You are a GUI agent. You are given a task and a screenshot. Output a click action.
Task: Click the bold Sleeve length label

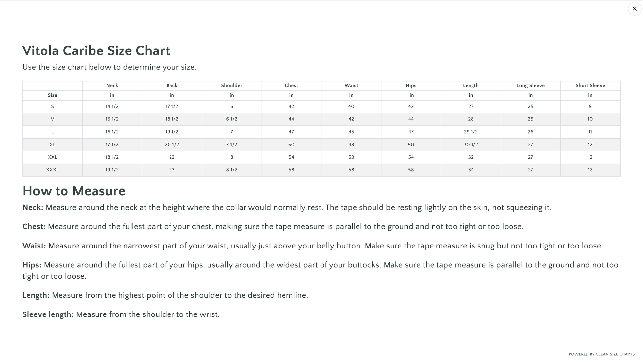click(x=48, y=314)
